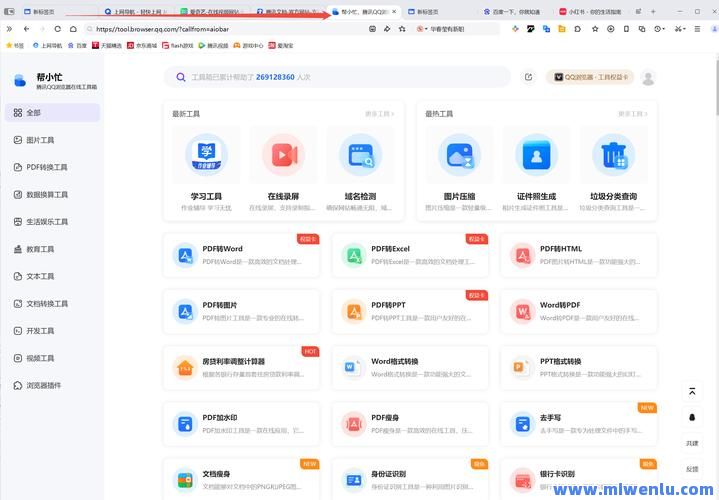Click the PDF转HTML tool icon

point(523,255)
